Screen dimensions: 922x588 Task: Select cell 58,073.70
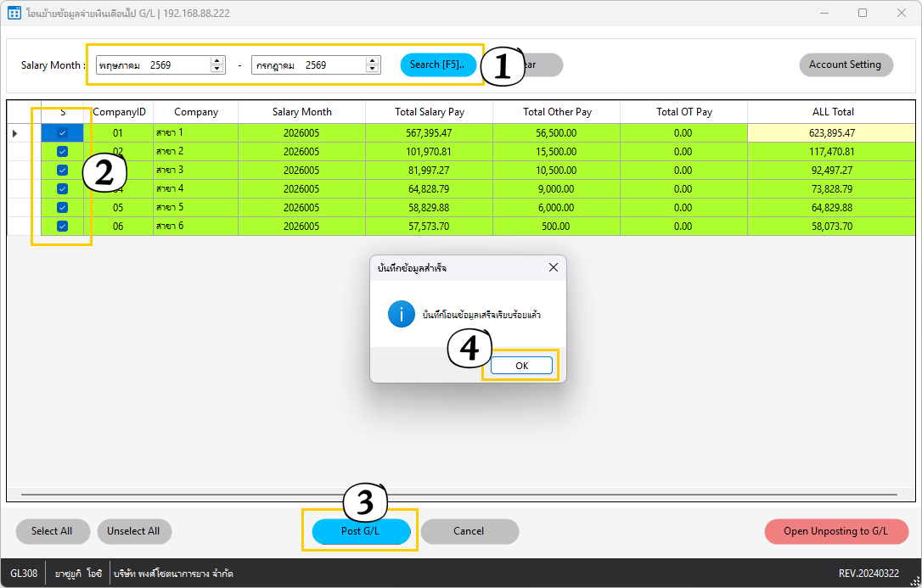[x=832, y=227]
